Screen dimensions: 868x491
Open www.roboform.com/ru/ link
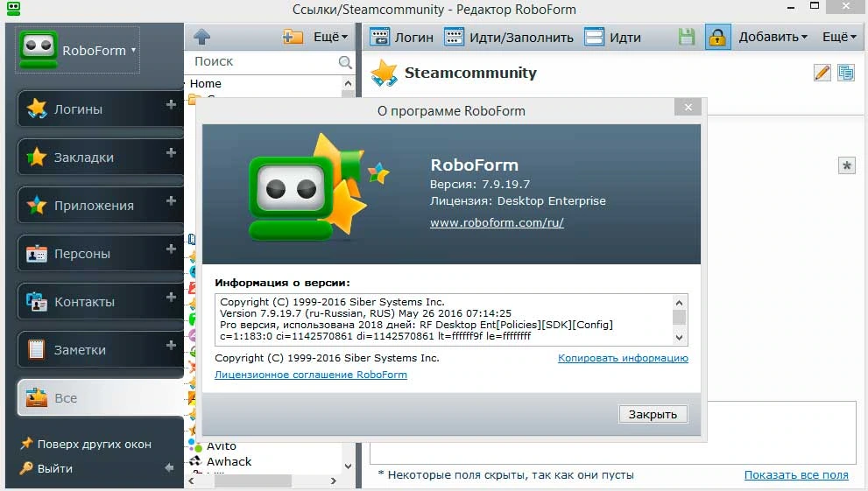tap(497, 222)
